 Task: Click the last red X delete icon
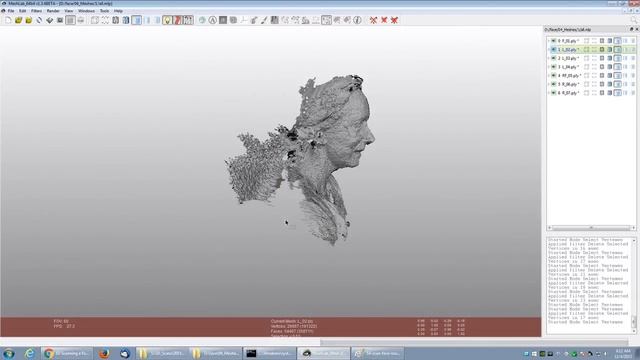394,20
